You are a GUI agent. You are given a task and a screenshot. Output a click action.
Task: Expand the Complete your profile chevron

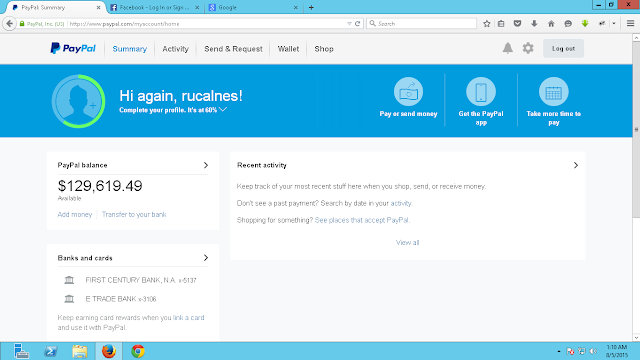pyautogui.click(x=222, y=109)
